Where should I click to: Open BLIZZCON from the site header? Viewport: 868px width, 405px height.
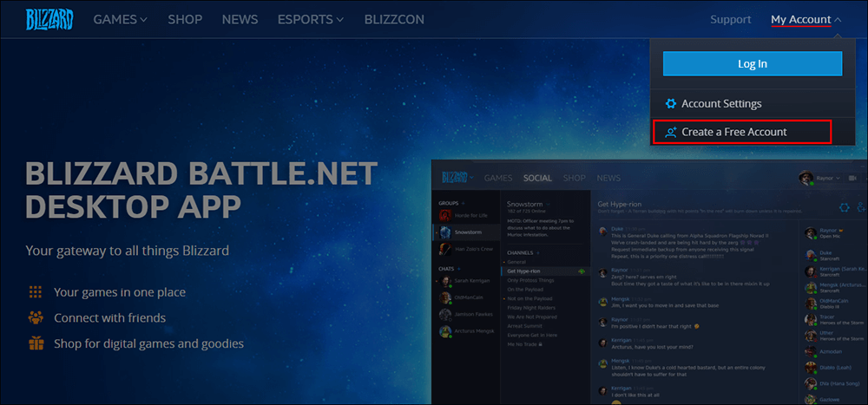pyautogui.click(x=394, y=20)
